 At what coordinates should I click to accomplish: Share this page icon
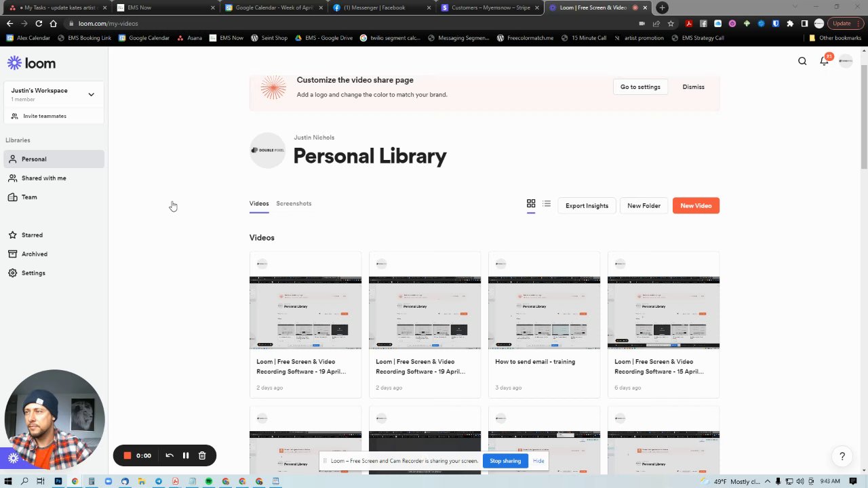point(656,23)
